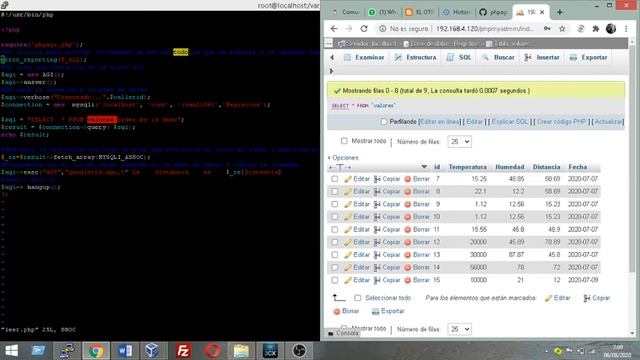The image size is (640, 360).
Task: Tick checkbox for row id 7
Action: (335, 179)
